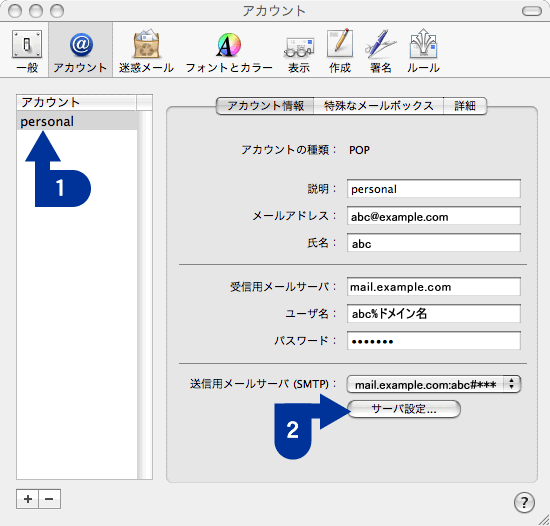Remove account with the minus button
This screenshot has height=526, width=550.
click(x=49, y=499)
